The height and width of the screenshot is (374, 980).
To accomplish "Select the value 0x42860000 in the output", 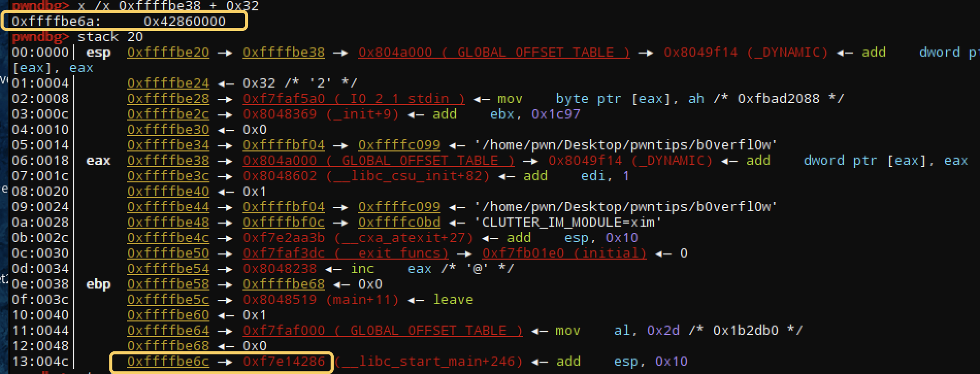I will click(185, 22).
